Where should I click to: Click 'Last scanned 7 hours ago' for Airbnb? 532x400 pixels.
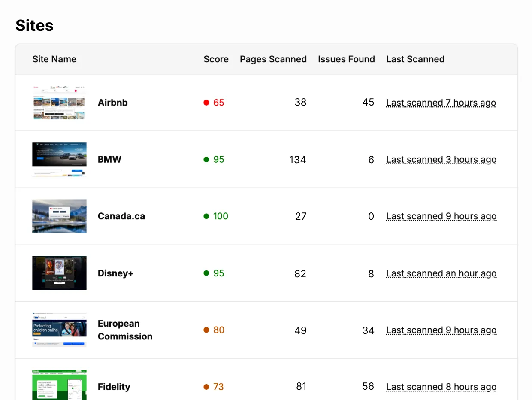tap(441, 103)
